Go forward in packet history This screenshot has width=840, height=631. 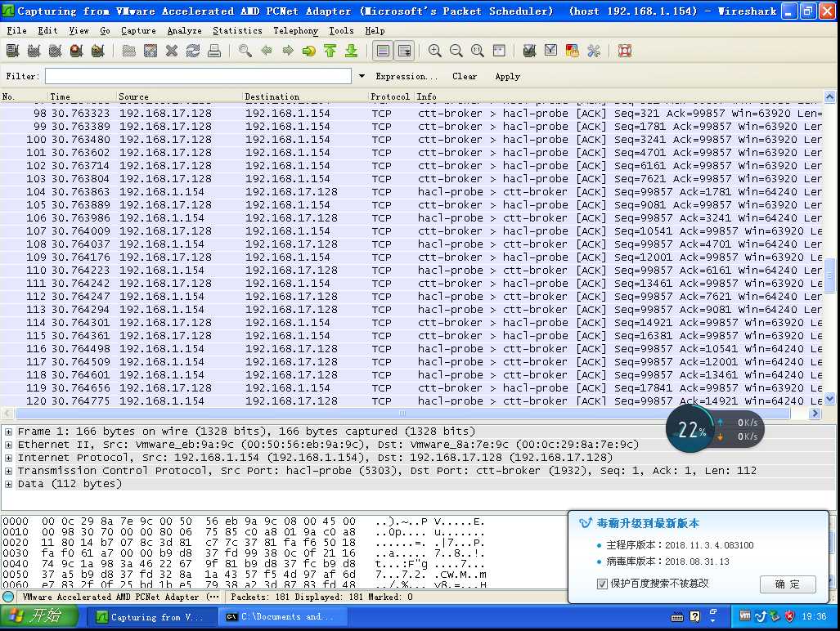[x=288, y=51]
